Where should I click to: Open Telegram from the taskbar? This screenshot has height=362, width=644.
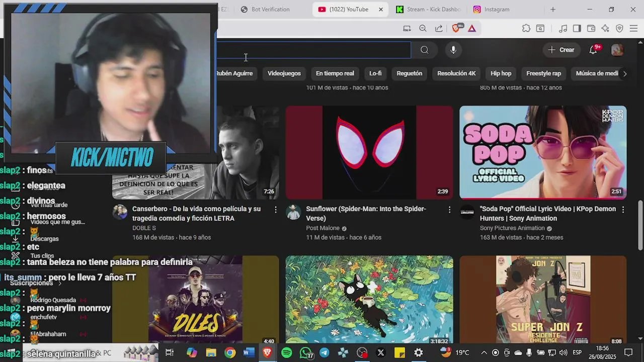325,353
